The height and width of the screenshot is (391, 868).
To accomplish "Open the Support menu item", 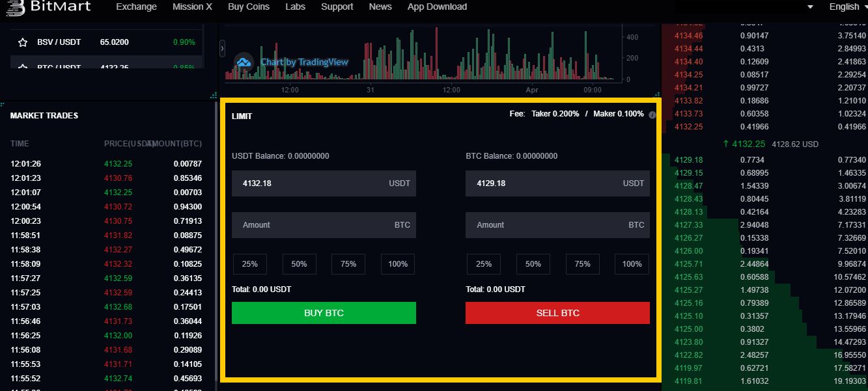I will pyautogui.click(x=337, y=7).
